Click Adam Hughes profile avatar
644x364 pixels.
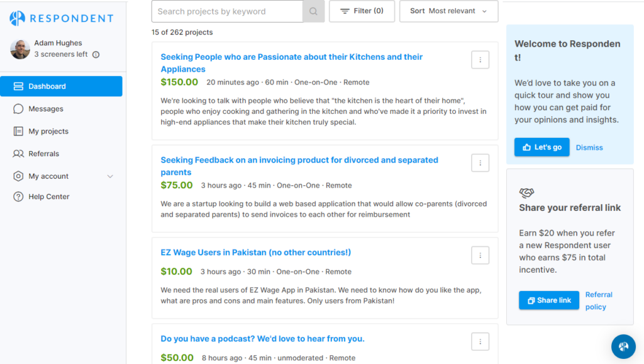click(x=20, y=49)
